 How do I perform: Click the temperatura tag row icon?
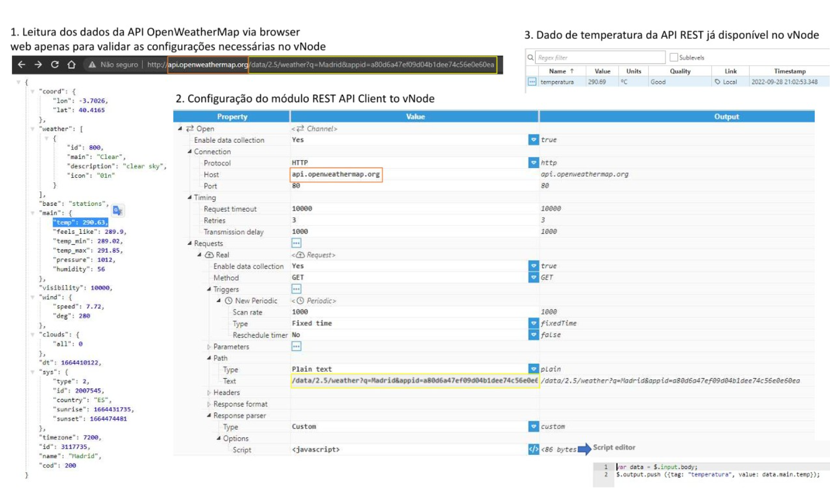click(532, 82)
